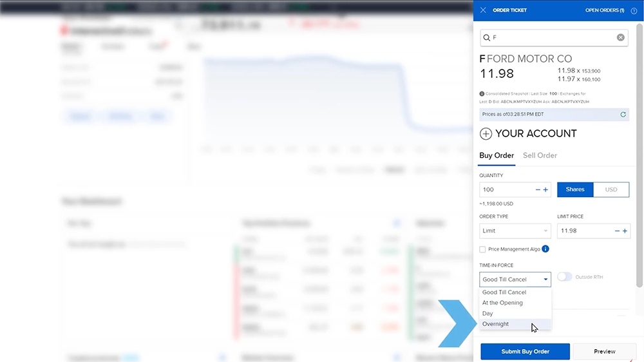The height and width of the screenshot is (362, 644).
Task: Clear the symbol search field
Action: (620, 37)
